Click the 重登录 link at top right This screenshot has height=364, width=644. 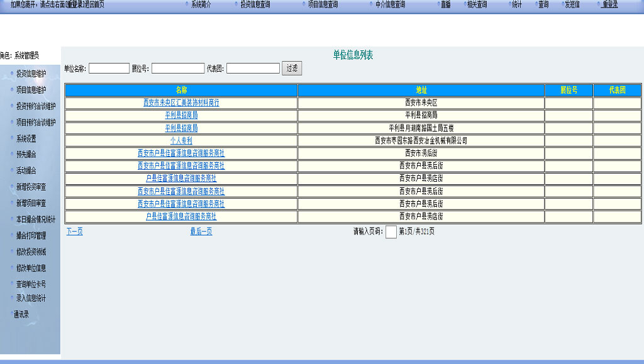609,4
